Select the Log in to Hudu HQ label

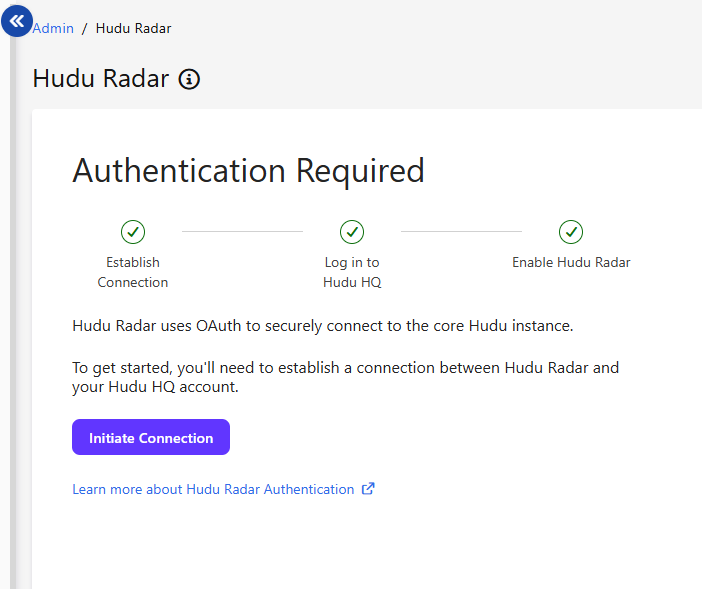click(x=352, y=272)
